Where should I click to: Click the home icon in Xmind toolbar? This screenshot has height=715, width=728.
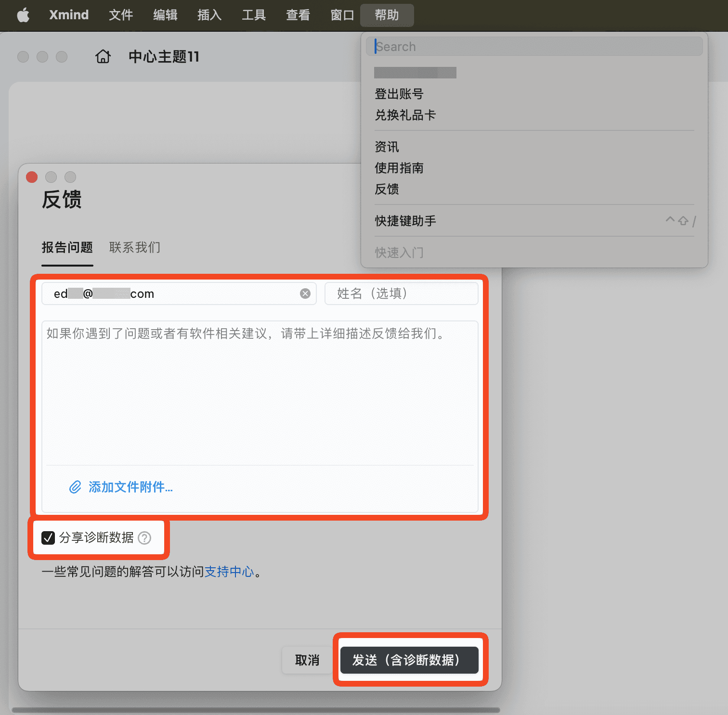pos(103,57)
